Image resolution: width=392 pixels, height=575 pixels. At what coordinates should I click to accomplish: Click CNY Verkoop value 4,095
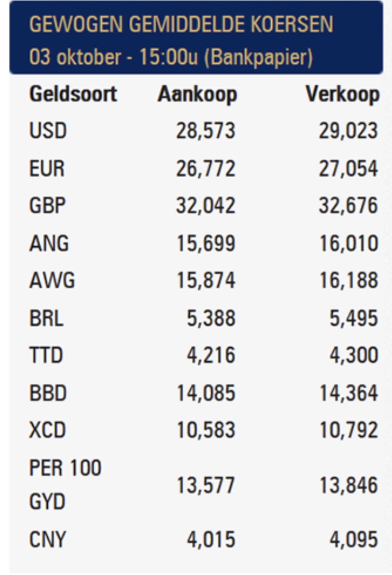tap(355, 539)
